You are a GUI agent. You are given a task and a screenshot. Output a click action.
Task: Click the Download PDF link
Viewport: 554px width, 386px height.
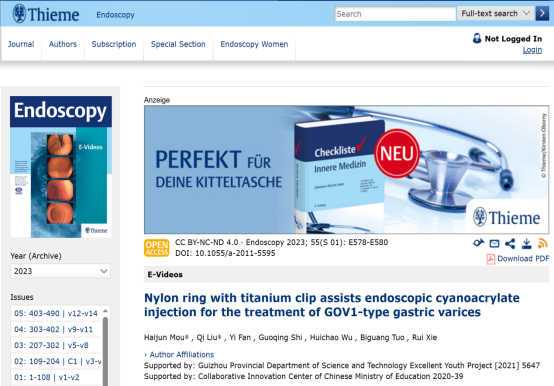point(523,259)
